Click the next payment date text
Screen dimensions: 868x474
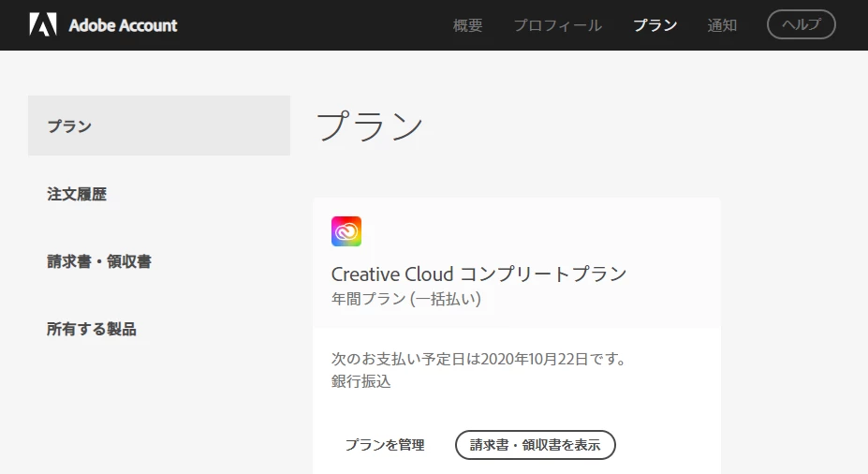[478, 359]
